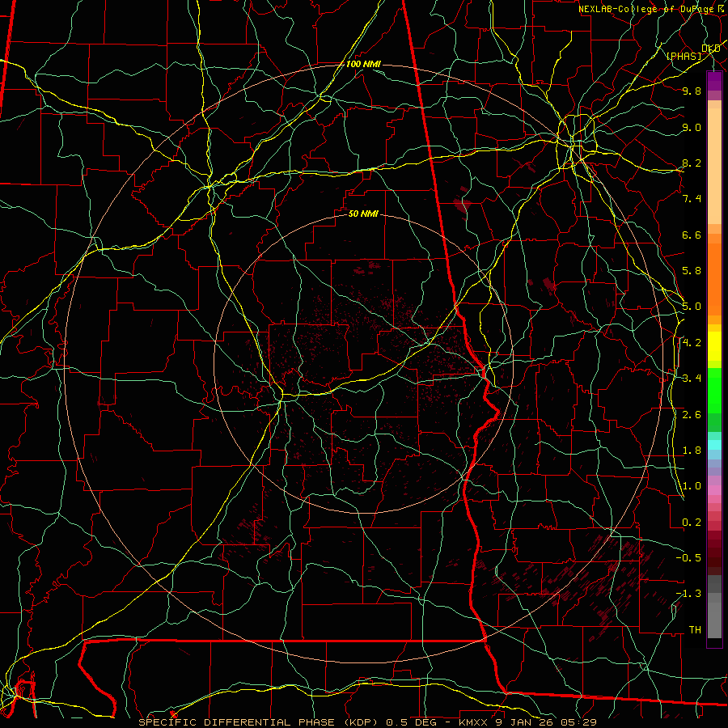Click the 9.0 color scale value
728x728 pixels.
pyautogui.click(x=692, y=127)
